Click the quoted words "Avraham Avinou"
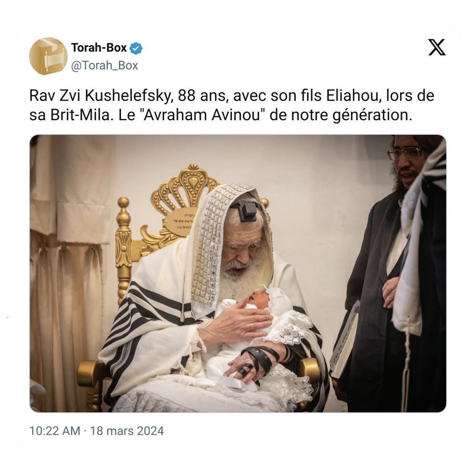This screenshot has height=476, width=476. (202, 115)
